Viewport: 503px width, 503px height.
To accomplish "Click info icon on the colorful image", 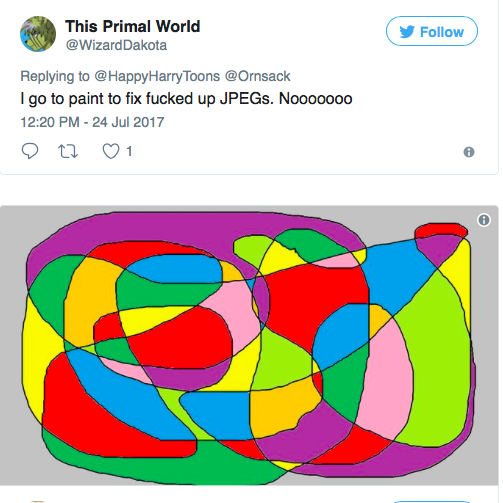I will [484, 220].
